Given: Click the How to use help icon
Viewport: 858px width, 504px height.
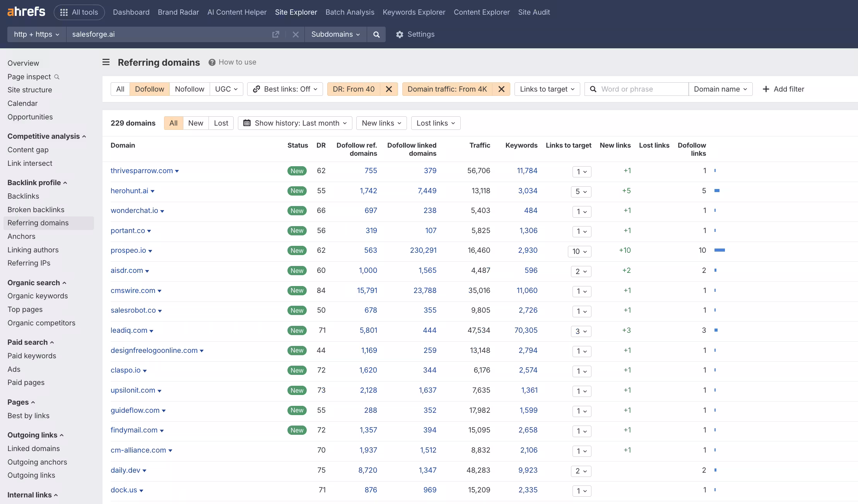Looking at the screenshot, I should click(212, 62).
